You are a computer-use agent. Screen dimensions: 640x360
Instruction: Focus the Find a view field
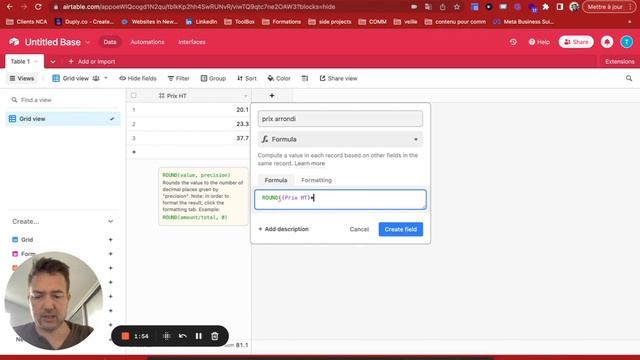63,100
